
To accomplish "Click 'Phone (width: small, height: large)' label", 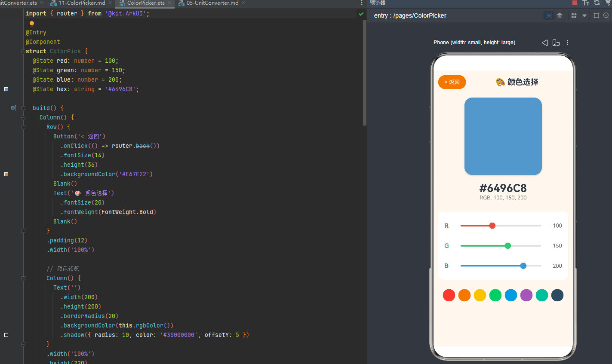I will pos(474,43).
